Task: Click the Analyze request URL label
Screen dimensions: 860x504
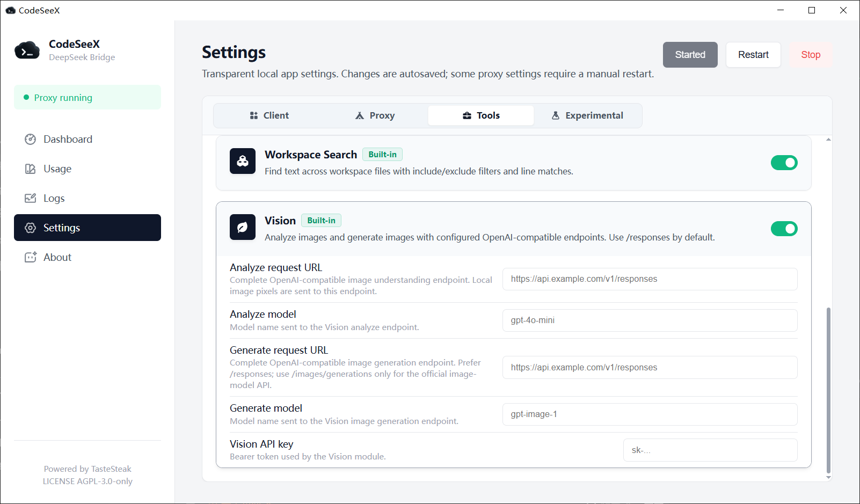Action: pyautogui.click(x=276, y=267)
